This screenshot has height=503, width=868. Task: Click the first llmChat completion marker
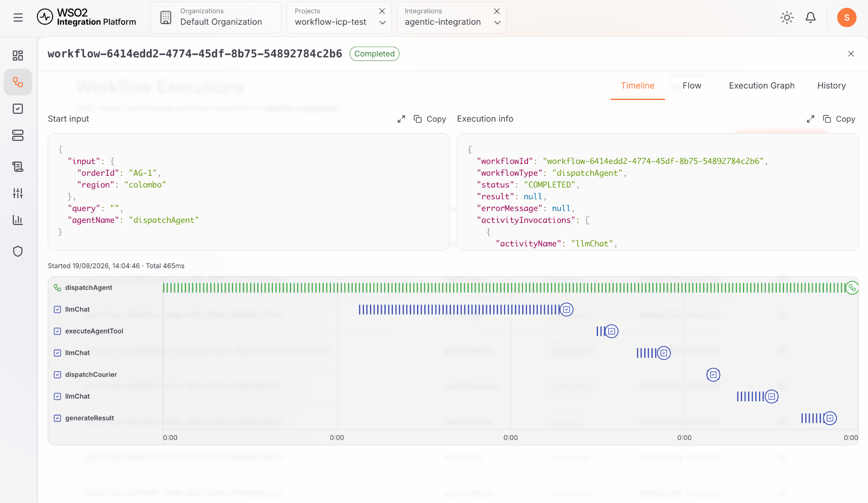567,310
